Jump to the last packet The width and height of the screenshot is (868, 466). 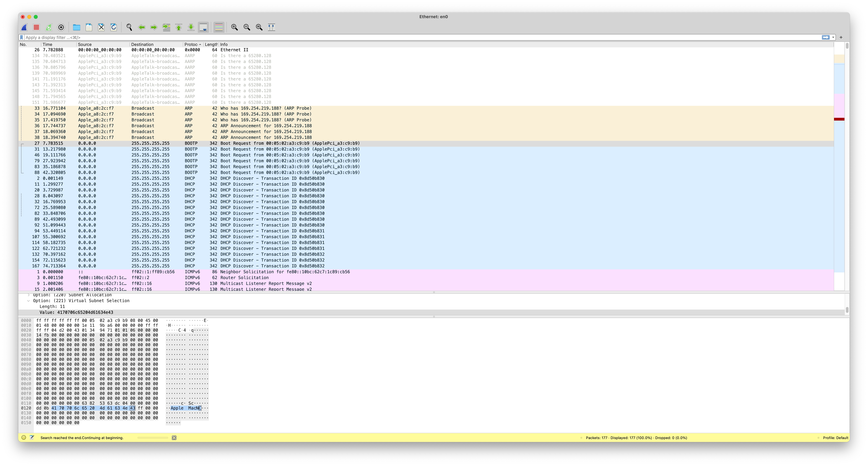pyautogui.click(x=191, y=27)
